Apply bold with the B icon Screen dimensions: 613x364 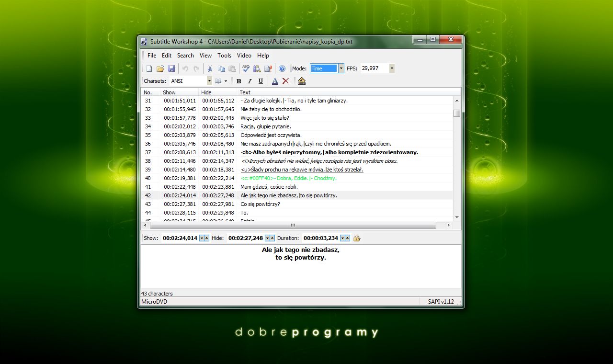pos(238,81)
